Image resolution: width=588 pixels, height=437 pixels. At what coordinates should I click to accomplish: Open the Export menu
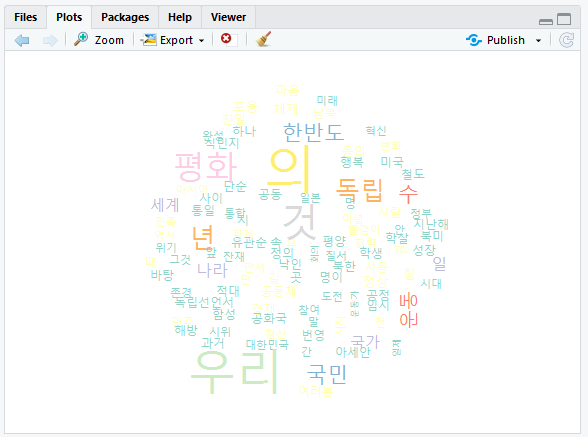click(172, 40)
